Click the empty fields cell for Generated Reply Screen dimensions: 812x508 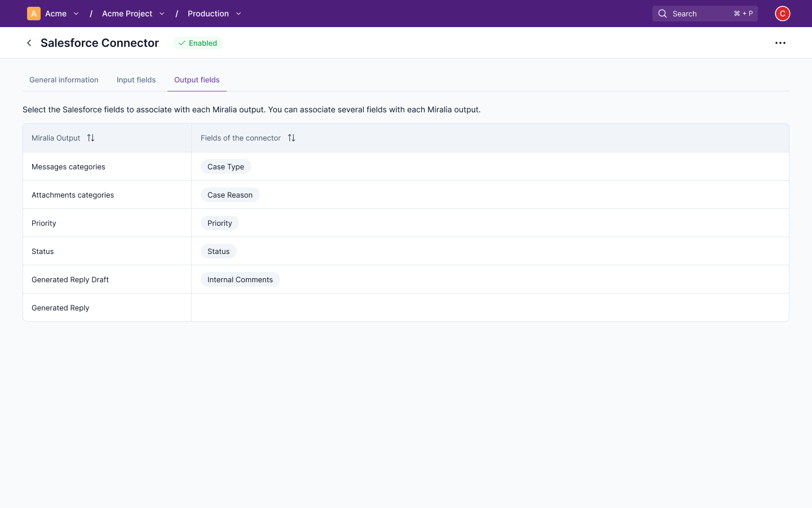point(490,308)
